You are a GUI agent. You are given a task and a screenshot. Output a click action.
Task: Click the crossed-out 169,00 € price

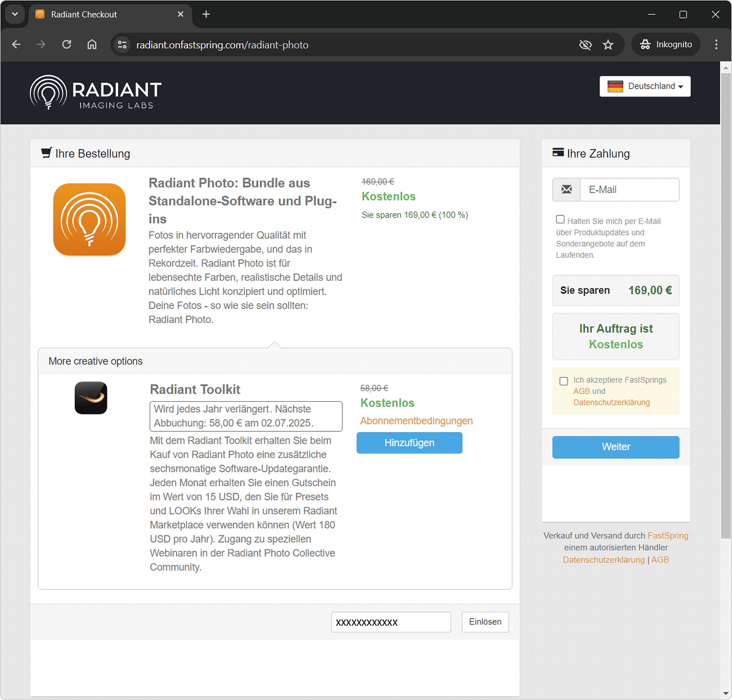[378, 182]
